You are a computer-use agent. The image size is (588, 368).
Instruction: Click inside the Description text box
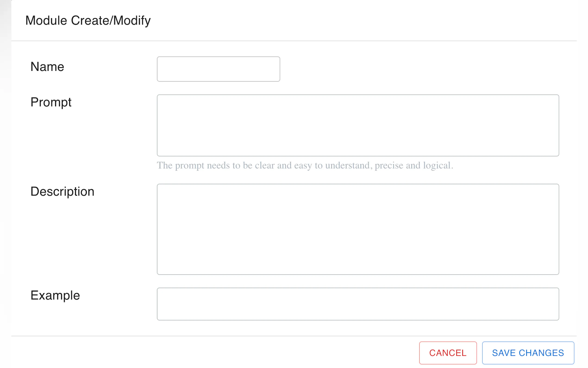(358, 229)
